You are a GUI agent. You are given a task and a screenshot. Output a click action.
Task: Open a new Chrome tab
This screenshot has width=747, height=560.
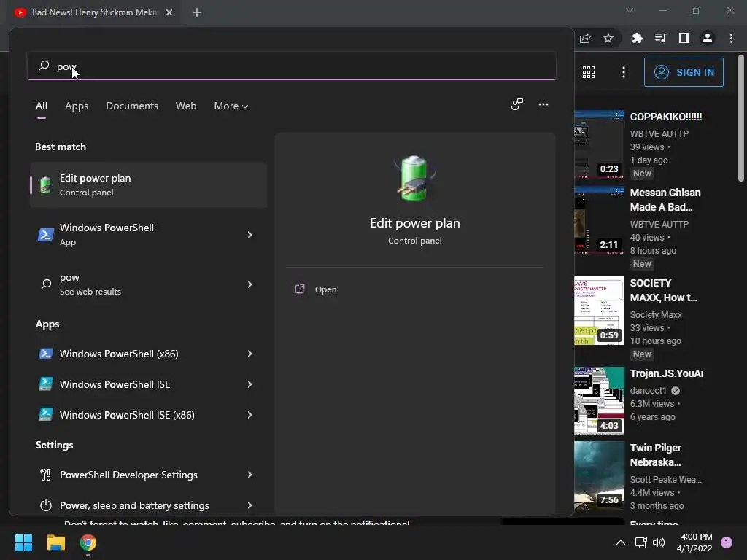[x=197, y=12]
